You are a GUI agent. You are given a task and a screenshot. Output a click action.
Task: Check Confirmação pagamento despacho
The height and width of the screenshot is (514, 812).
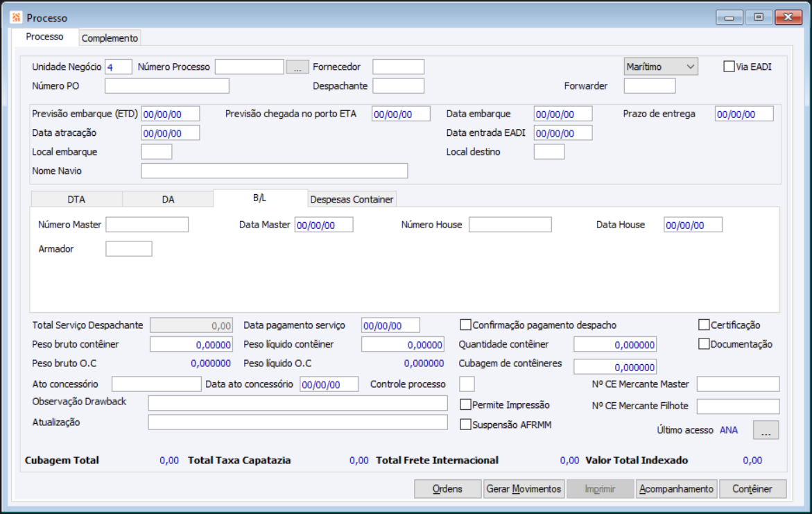pos(466,325)
